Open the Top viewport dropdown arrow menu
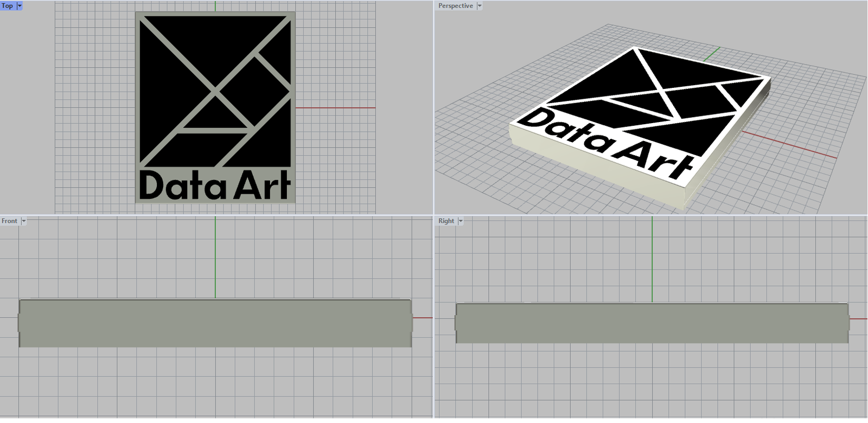This screenshot has height=423, width=868. point(20,6)
